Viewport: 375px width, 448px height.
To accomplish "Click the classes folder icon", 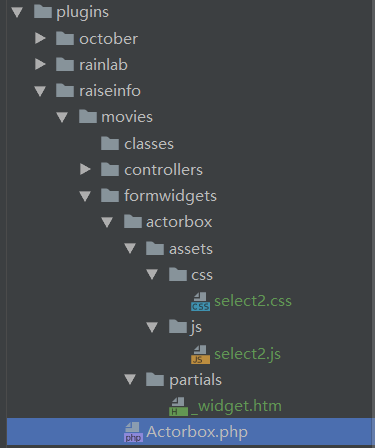I will click(110, 144).
